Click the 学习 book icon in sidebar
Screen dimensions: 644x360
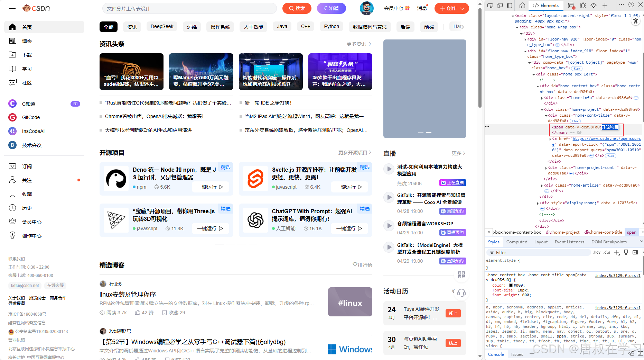[12, 69]
